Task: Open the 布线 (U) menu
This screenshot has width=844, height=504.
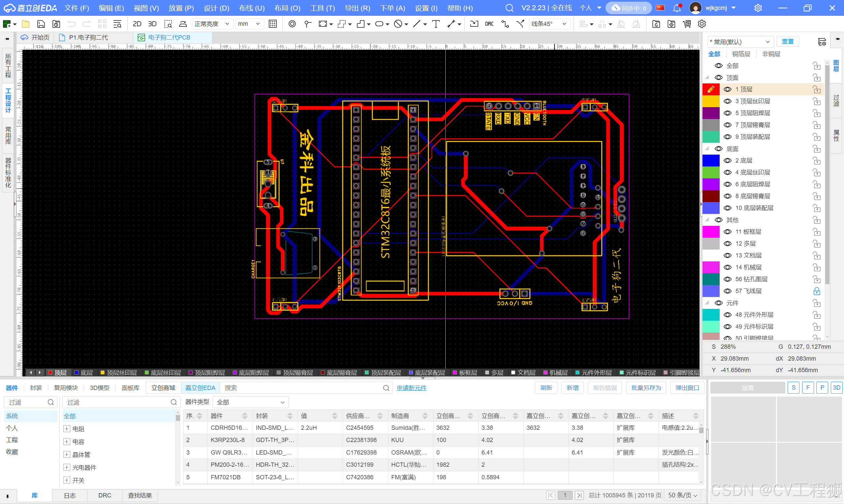Action: pyautogui.click(x=252, y=8)
